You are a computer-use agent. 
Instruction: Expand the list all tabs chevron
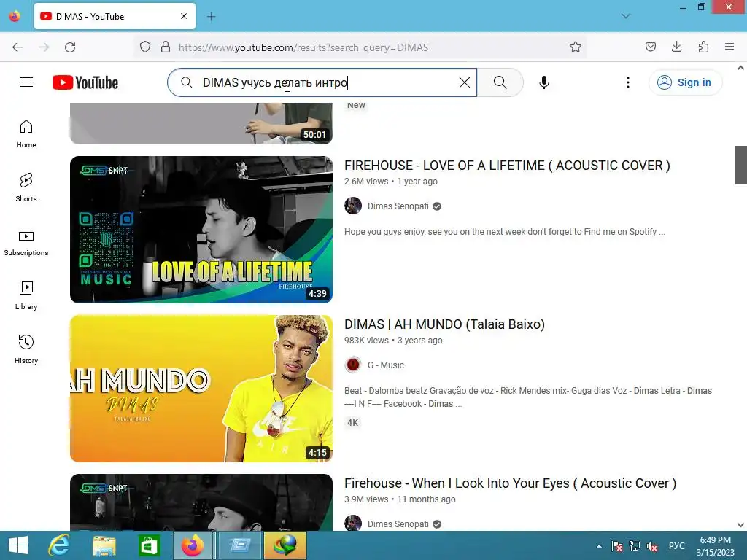626,16
